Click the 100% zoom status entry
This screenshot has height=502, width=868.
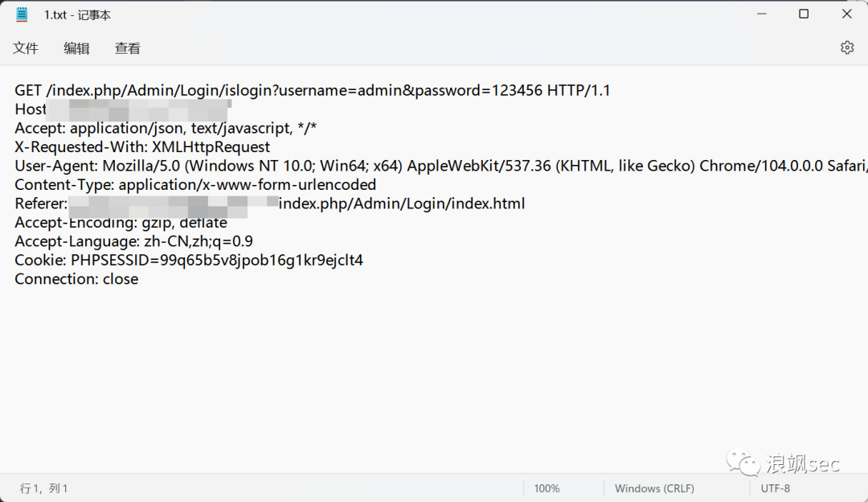[x=547, y=488]
